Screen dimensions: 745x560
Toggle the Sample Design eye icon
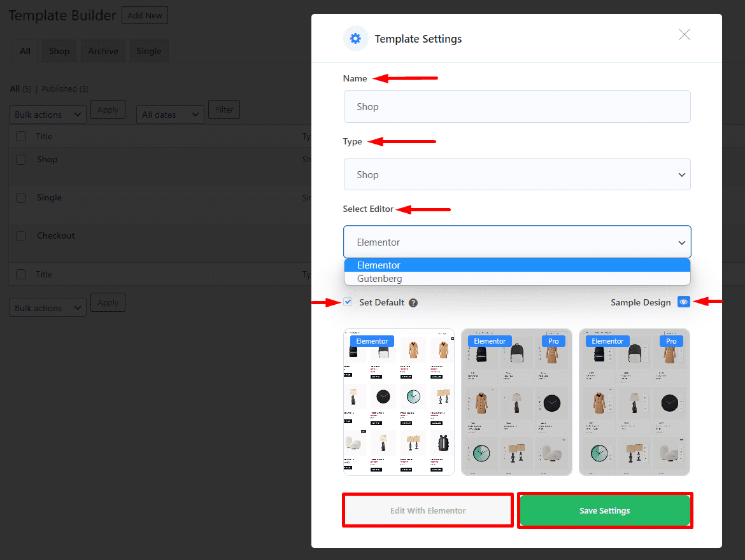(x=683, y=302)
